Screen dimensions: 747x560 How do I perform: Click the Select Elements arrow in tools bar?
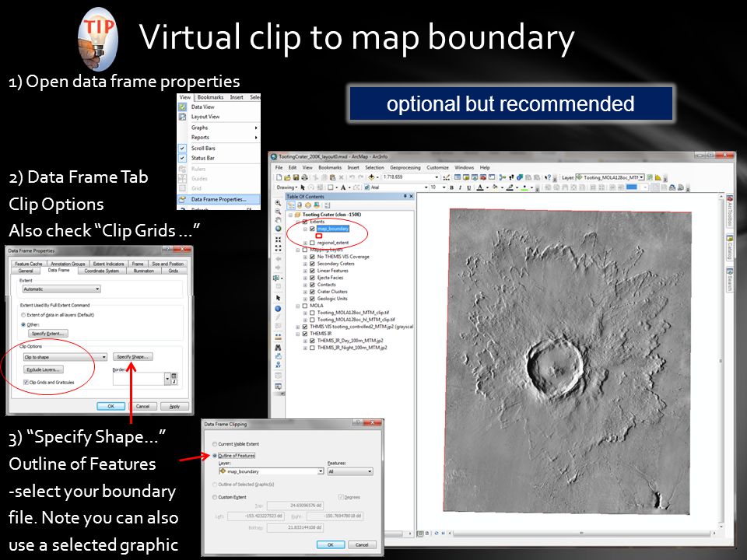tap(279, 298)
